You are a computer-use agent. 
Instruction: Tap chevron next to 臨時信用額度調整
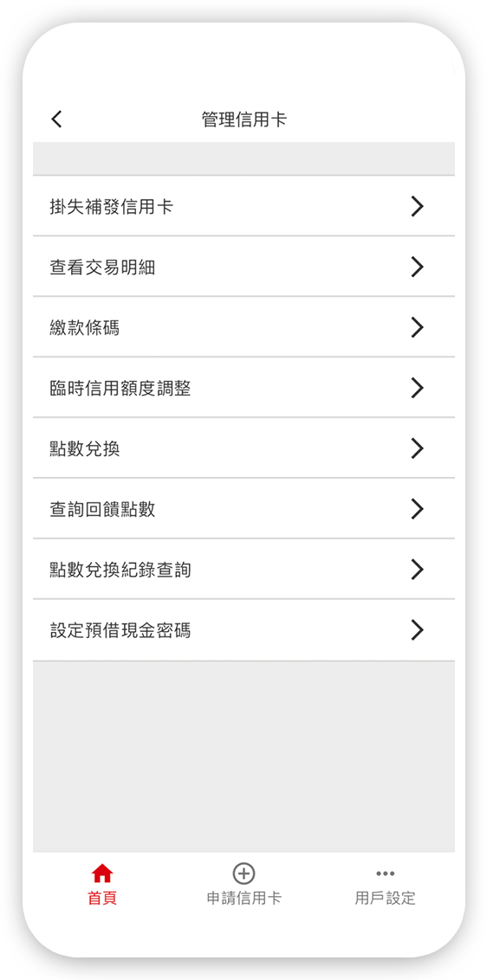click(x=418, y=388)
